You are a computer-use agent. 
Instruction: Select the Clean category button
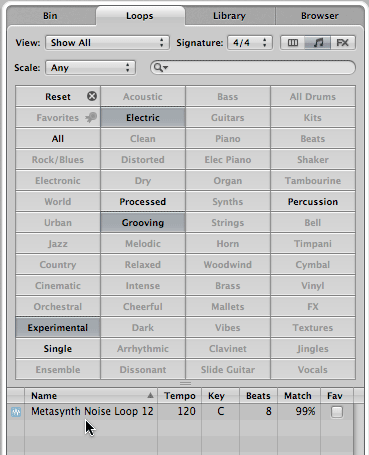tap(143, 138)
